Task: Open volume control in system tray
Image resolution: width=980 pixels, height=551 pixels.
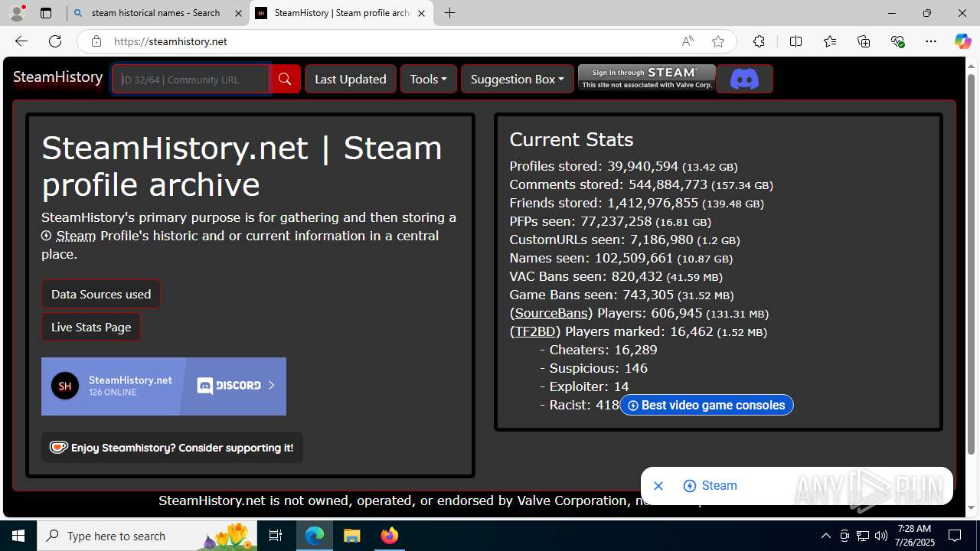Action: [880, 536]
